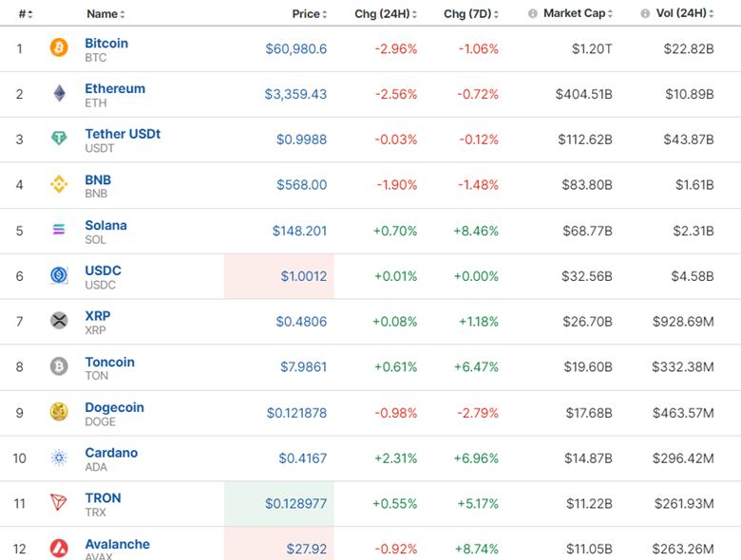
Task: Open the Toncoin name link
Action: pos(109,363)
